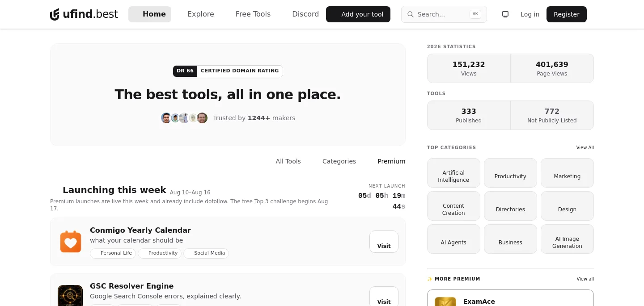Screen dimensions: 644x306
Task: Focus the Search input field
Action: [444, 14]
